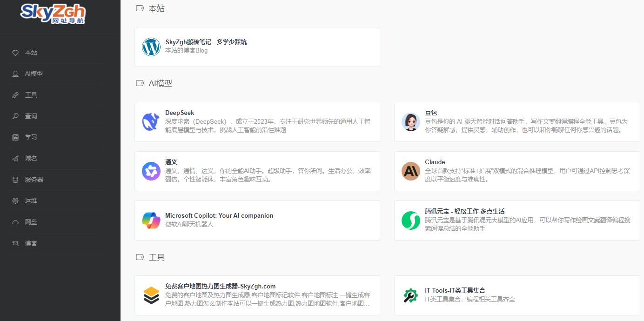Visit 'Microsoft Copilot: Your AI companion' title
Viewport: 644px width, 321px height.
click(219, 216)
